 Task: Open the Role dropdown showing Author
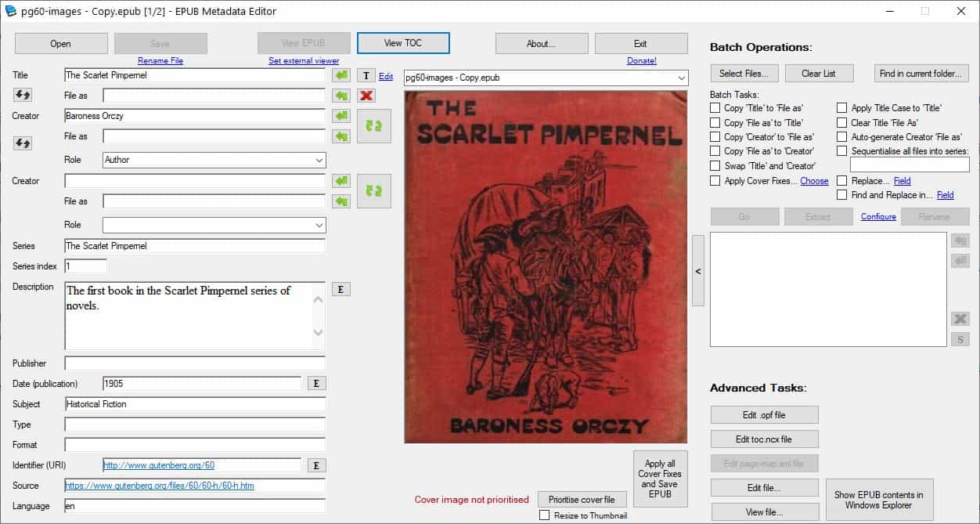click(x=214, y=160)
